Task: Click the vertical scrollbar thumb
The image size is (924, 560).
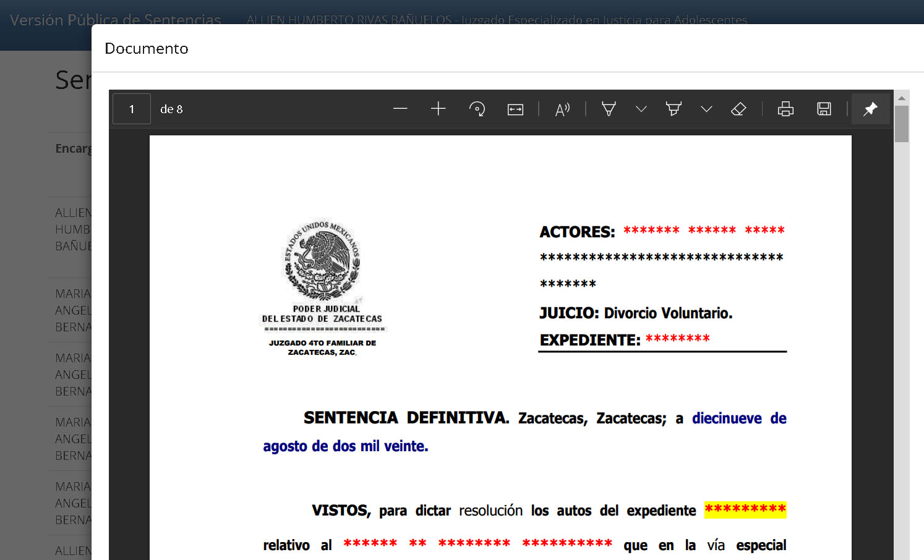Action: 902,124
